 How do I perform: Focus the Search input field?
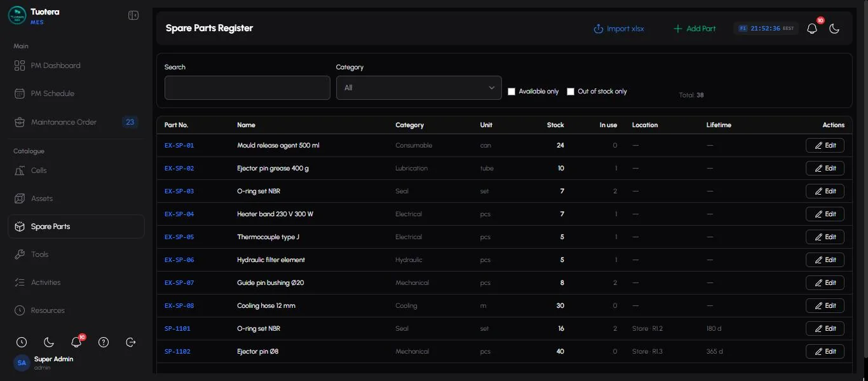coord(247,88)
